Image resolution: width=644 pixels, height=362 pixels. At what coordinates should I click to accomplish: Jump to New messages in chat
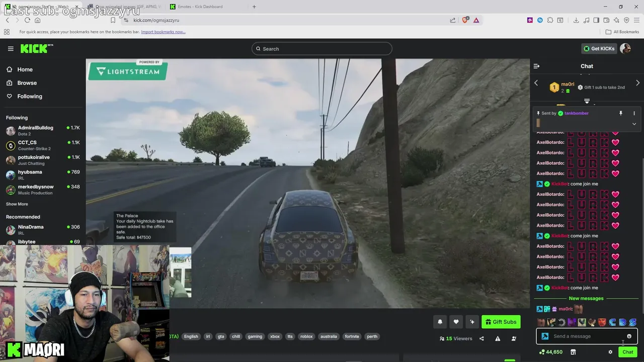click(586, 299)
